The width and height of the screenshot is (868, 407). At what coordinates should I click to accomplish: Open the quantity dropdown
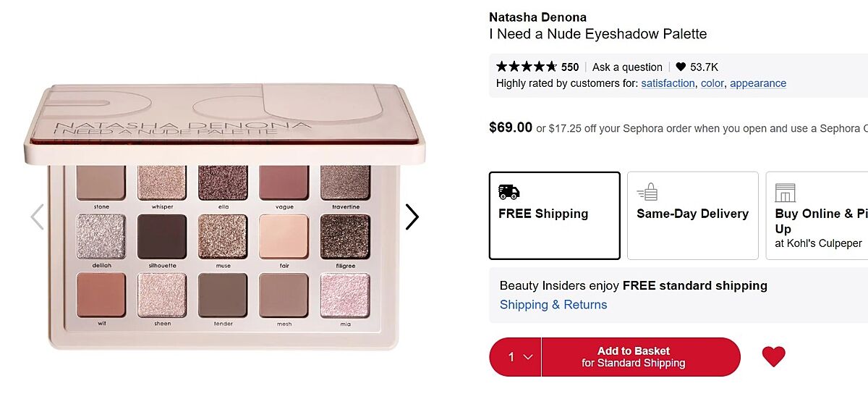click(x=516, y=357)
